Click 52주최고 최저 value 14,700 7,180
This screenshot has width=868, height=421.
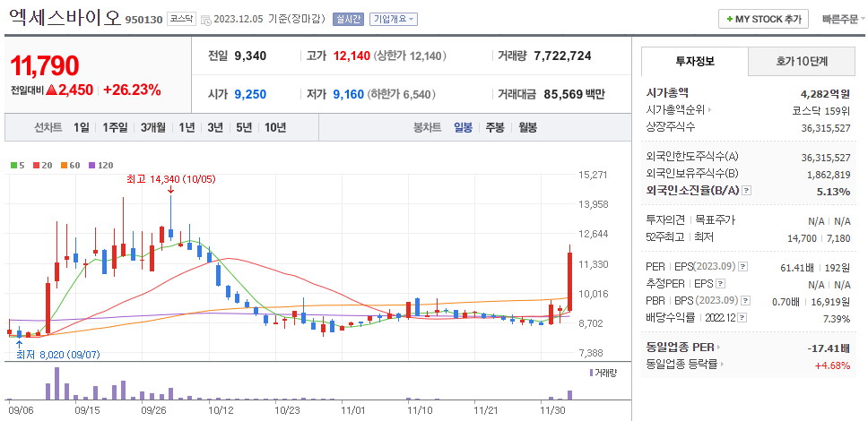point(819,238)
